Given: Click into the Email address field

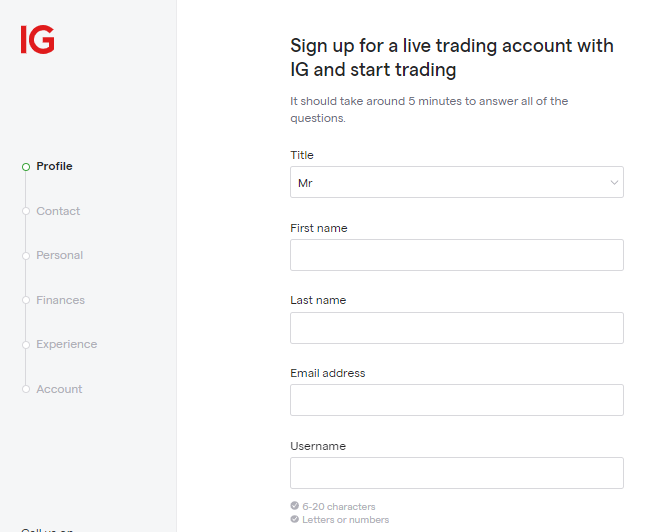Looking at the screenshot, I should 456,400.
